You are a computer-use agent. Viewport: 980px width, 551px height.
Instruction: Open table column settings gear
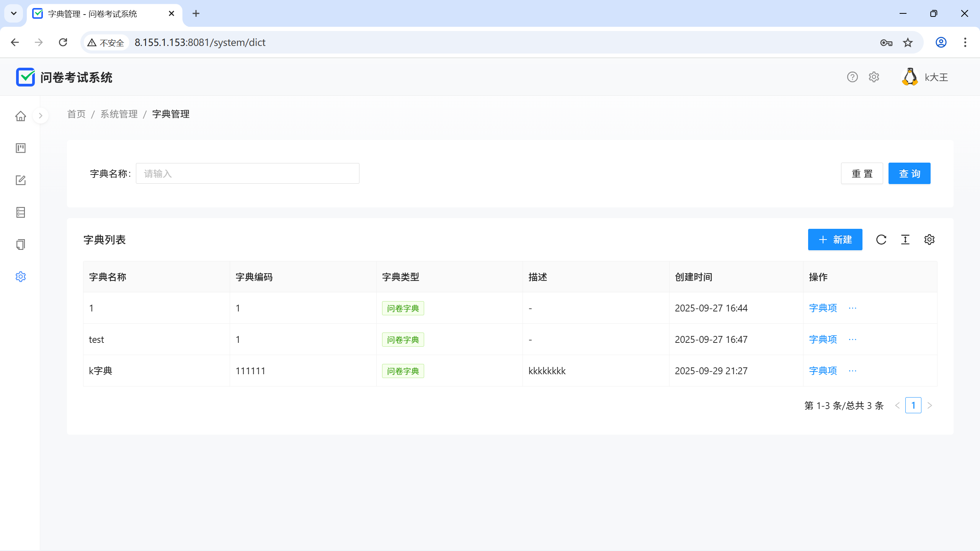pyautogui.click(x=929, y=240)
